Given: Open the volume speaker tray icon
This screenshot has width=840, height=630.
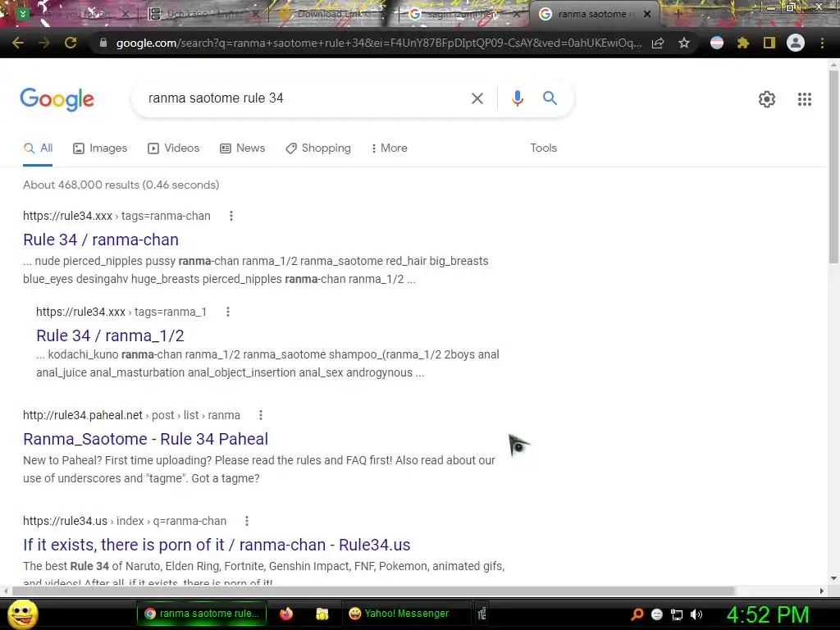Looking at the screenshot, I should tap(696, 614).
